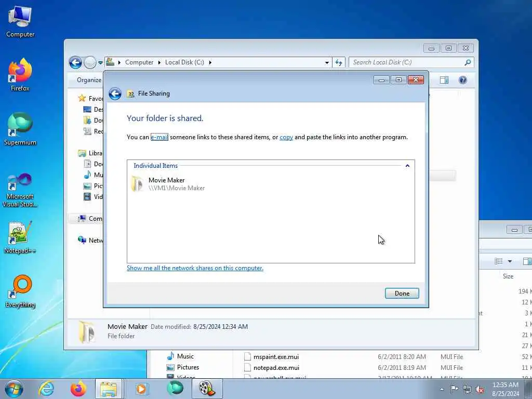Click the search magnifier in Explorer
The width and height of the screenshot is (532, 399).
(468, 62)
